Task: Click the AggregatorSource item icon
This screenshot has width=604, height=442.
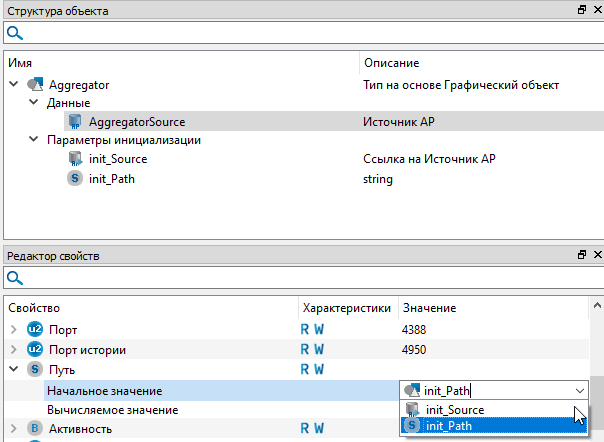Action: [74, 122]
